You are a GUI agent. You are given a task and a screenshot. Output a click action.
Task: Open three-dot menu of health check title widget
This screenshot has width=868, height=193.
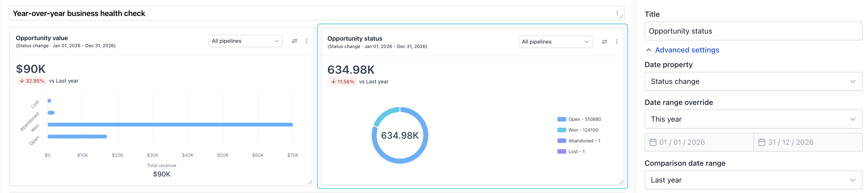pyautogui.click(x=617, y=13)
